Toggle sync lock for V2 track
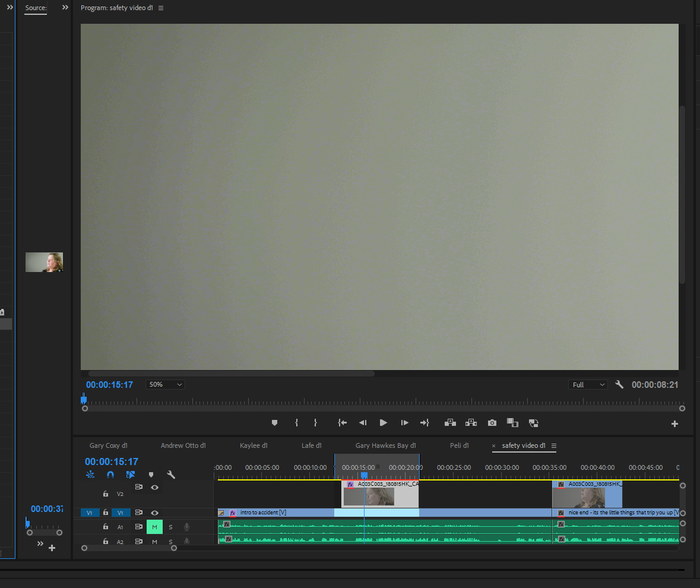700x588 pixels. click(x=139, y=487)
